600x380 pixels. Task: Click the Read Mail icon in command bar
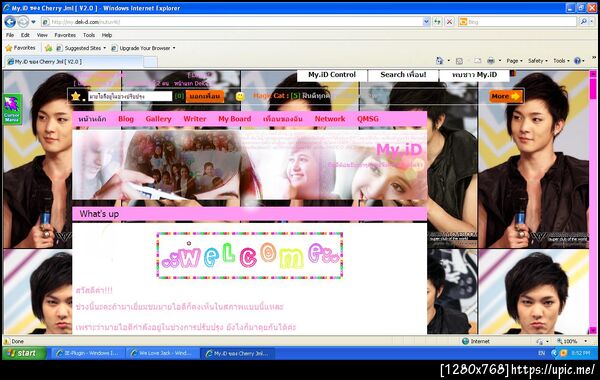(477, 61)
